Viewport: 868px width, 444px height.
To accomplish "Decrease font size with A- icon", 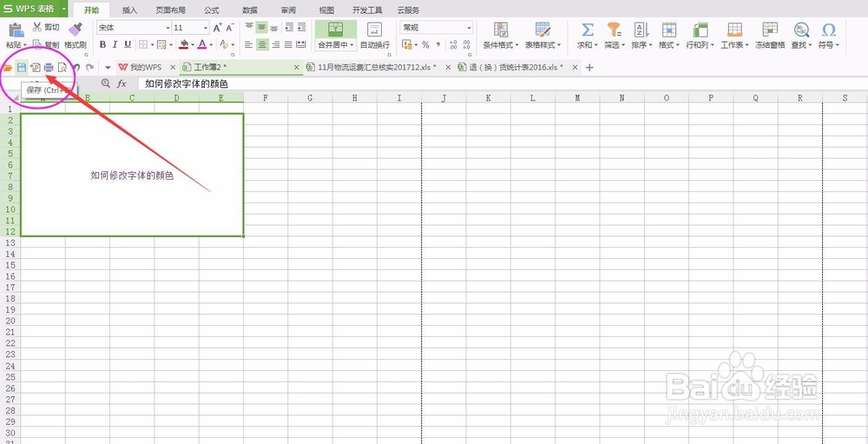I will (x=230, y=27).
